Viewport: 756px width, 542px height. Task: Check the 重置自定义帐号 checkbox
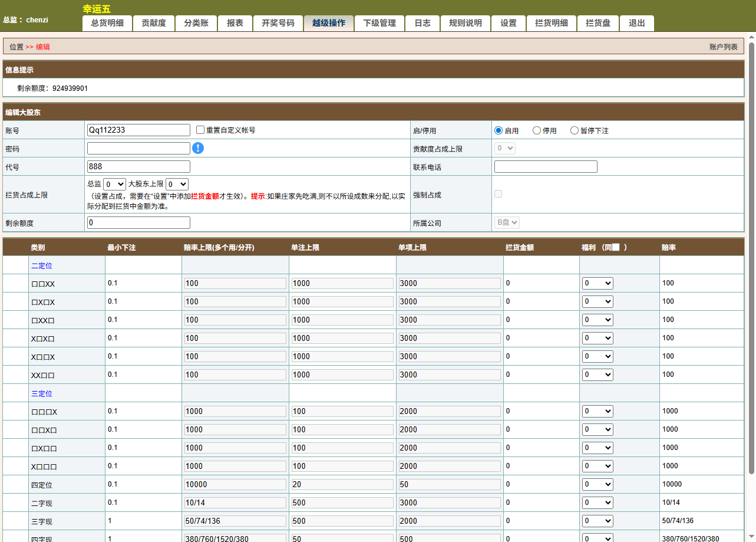click(x=200, y=130)
